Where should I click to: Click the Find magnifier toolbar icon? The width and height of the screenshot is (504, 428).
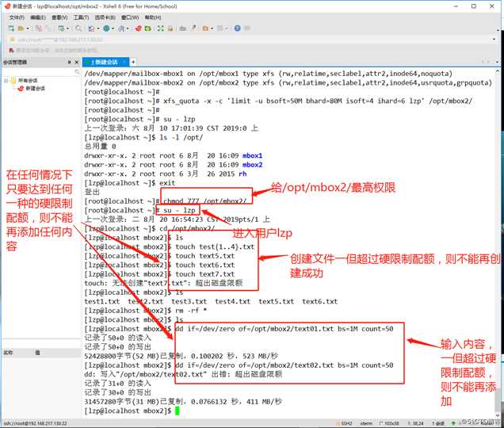coord(78,29)
